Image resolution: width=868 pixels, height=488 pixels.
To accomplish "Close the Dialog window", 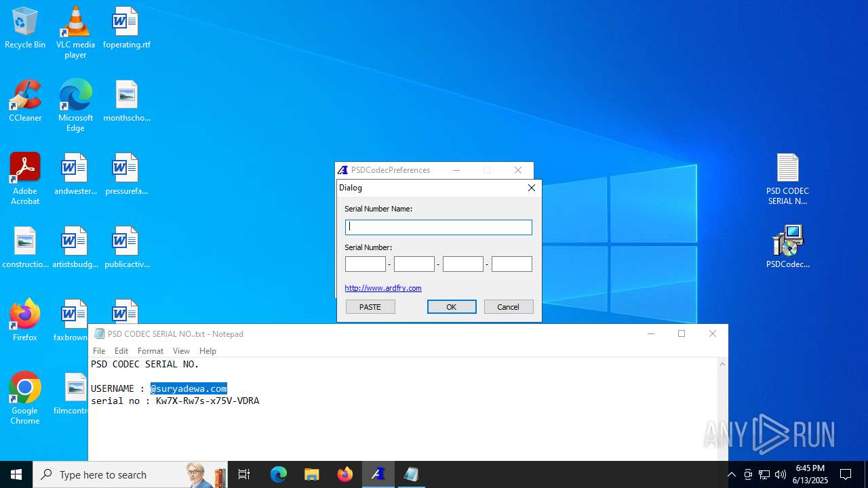I will coord(532,188).
